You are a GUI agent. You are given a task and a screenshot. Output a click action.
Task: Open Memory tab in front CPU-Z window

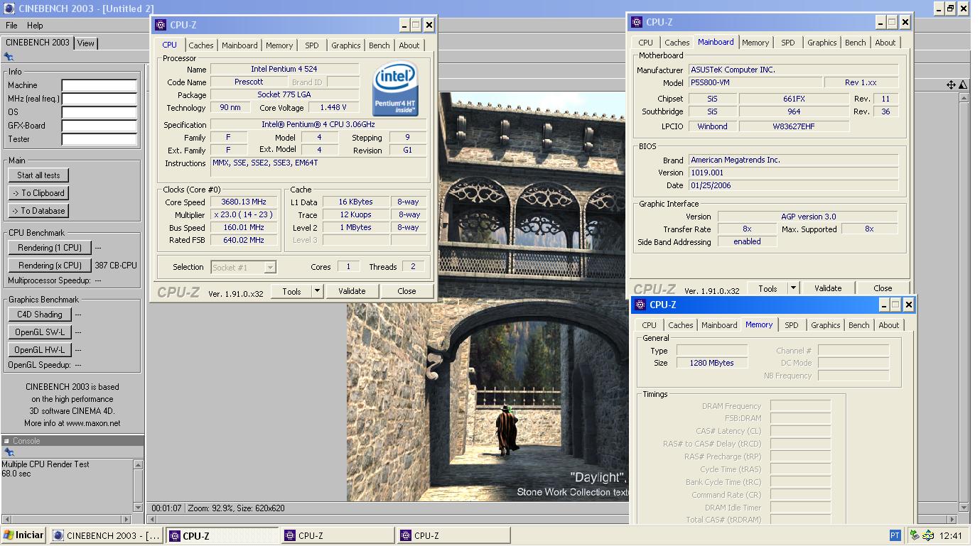pos(279,45)
